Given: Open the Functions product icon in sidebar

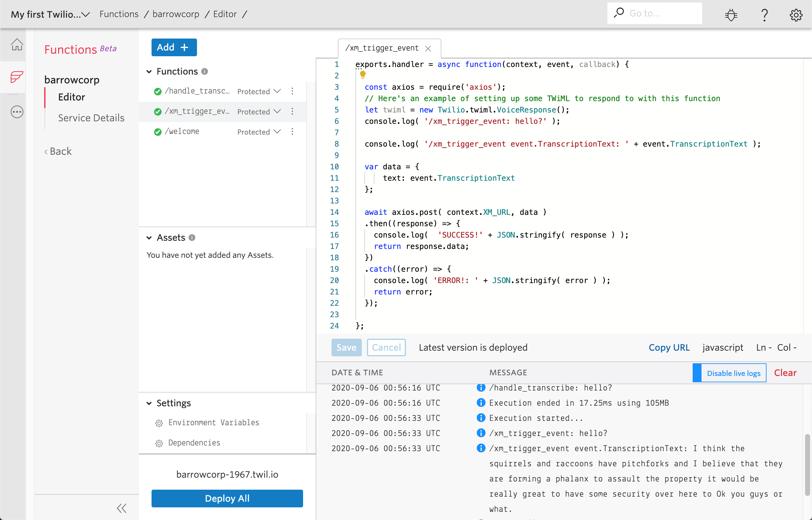Looking at the screenshot, I should 17,77.
